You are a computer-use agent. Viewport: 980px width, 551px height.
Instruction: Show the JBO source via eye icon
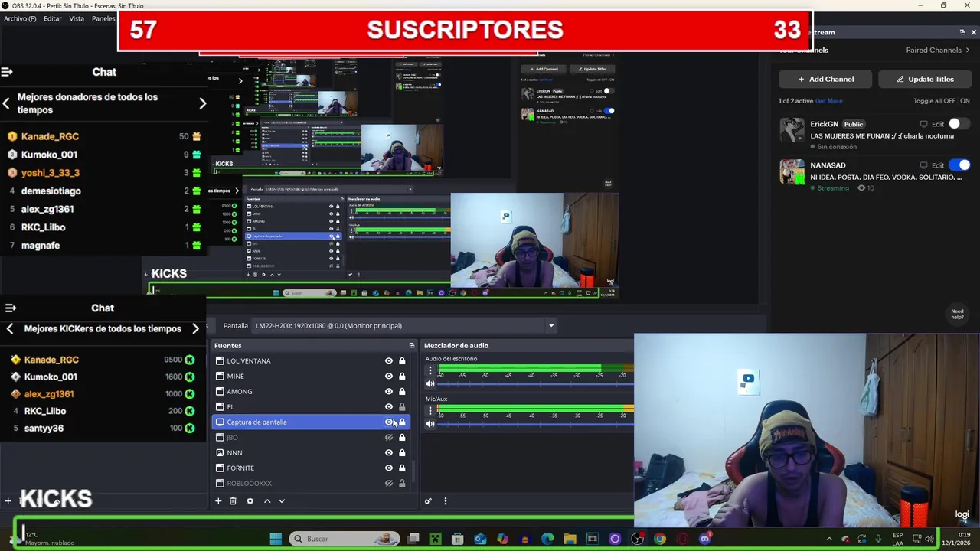[x=389, y=438]
